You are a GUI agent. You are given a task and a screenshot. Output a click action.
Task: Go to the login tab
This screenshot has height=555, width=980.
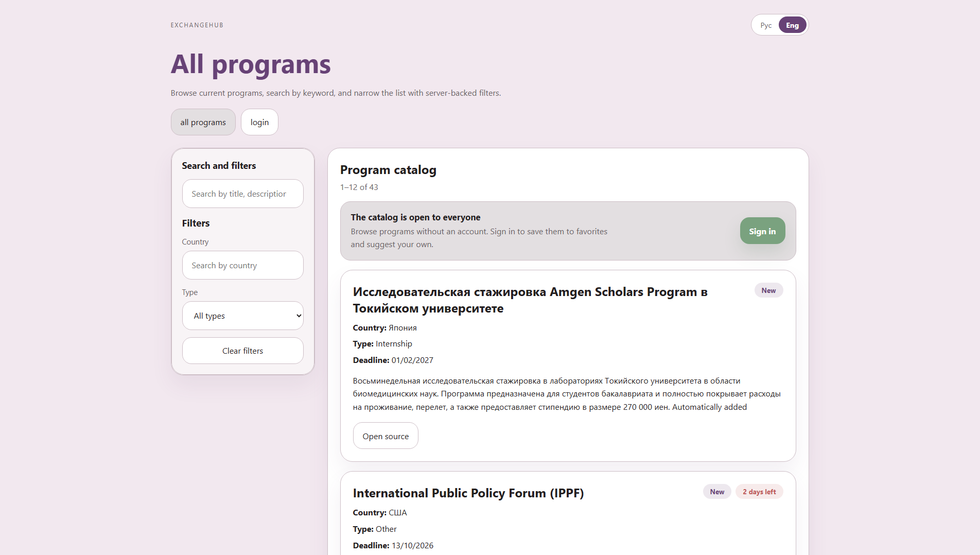click(x=259, y=122)
